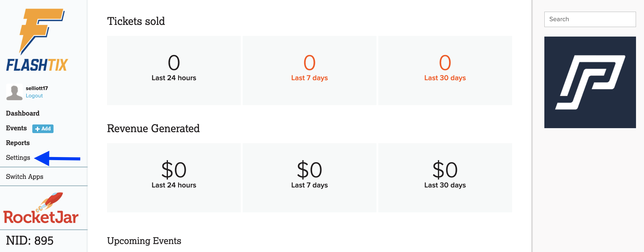Open the Dashboard menu item

pos(23,113)
